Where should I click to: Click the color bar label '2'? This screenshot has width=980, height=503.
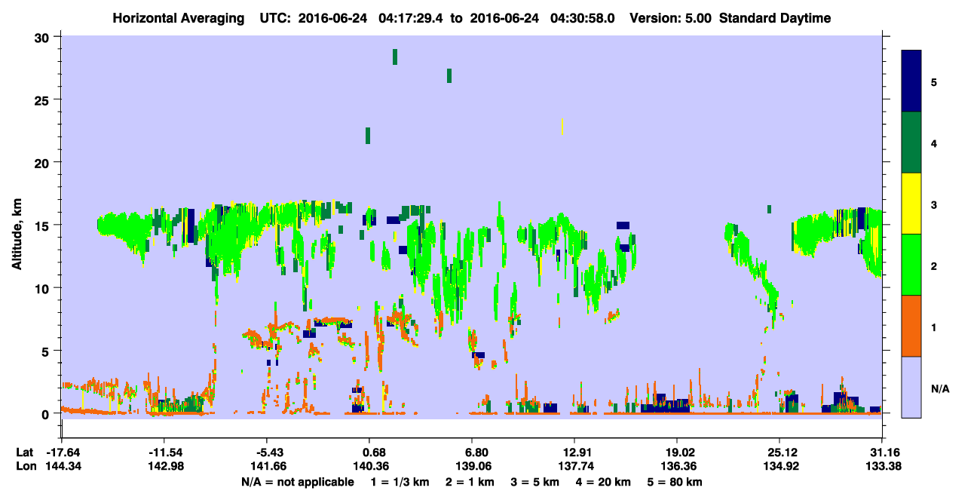(x=934, y=265)
